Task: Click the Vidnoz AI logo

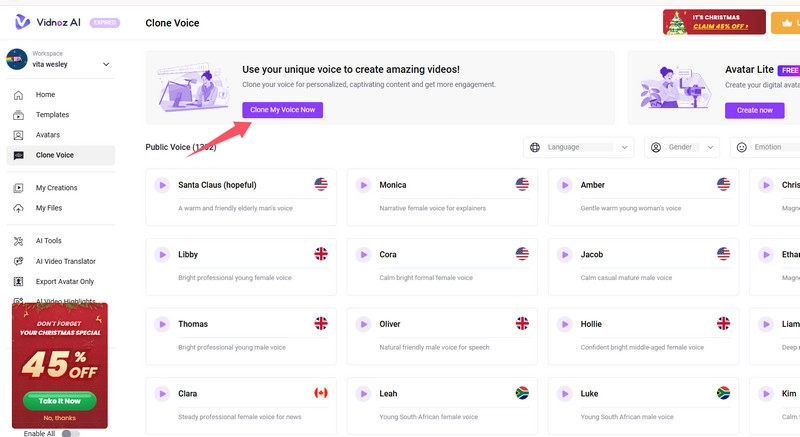Action: [45, 21]
